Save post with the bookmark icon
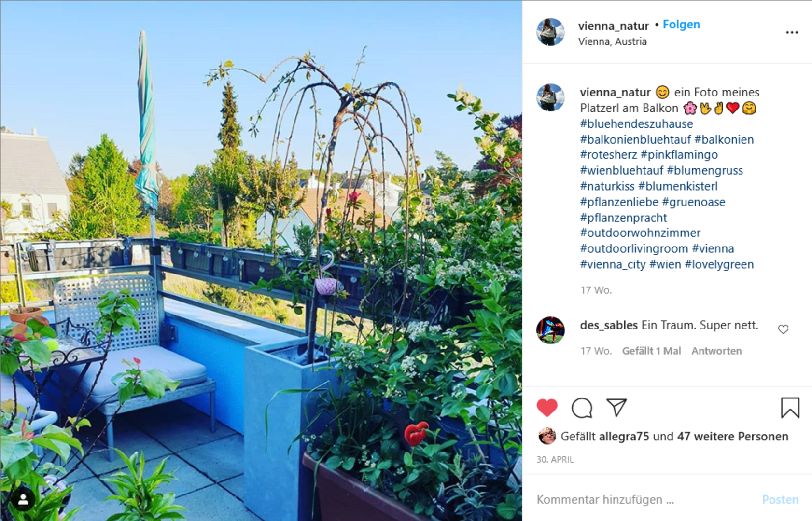This screenshot has height=521, width=812. click(x=790, y=408)
